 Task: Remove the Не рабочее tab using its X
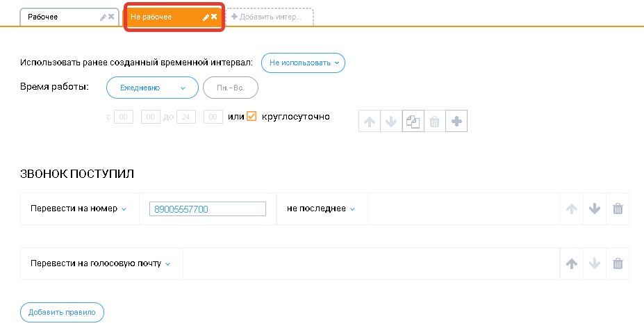coord(214,17)
